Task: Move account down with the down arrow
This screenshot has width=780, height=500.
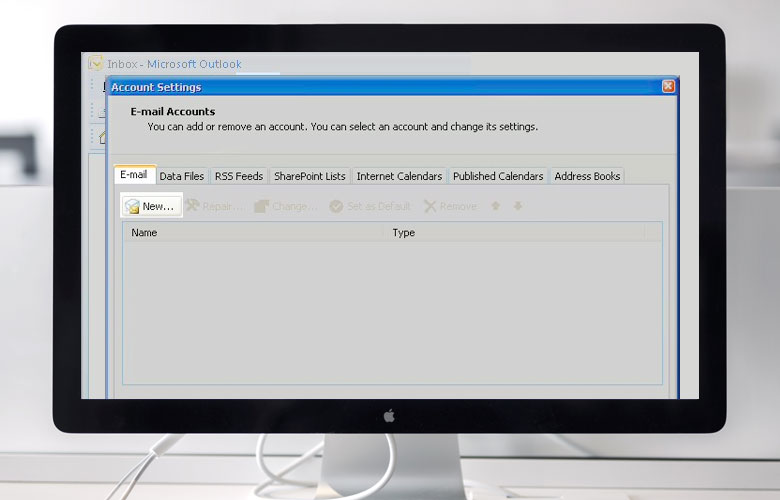Action: [x=518, y=206]
